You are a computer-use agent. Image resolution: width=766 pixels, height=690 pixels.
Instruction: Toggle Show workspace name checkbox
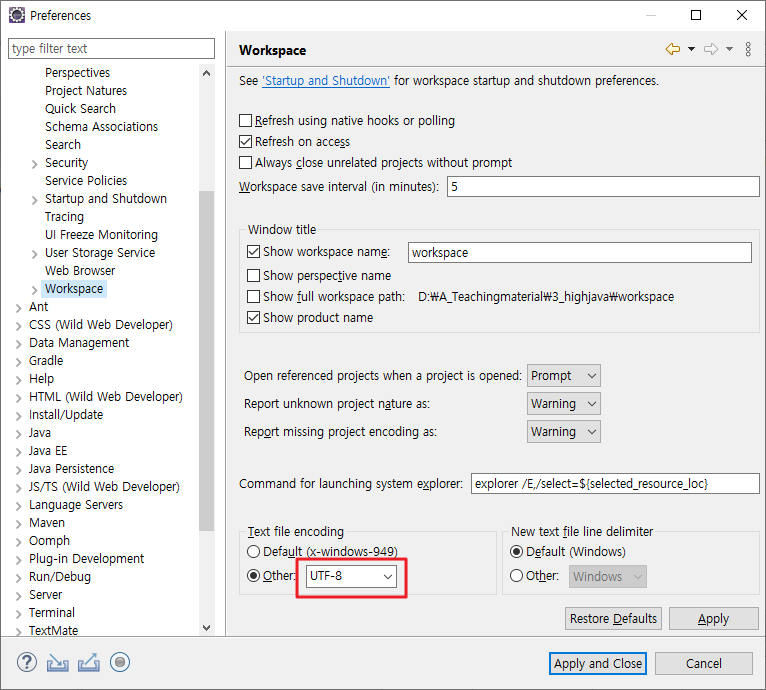pyautogui.click(x=253, y=252)
